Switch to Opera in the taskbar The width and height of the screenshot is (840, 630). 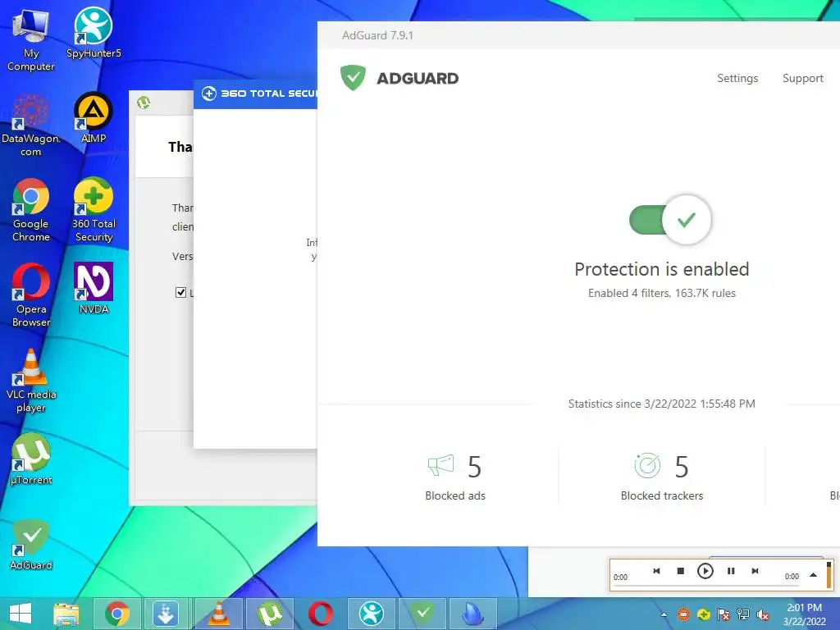(x=321, y=614)
